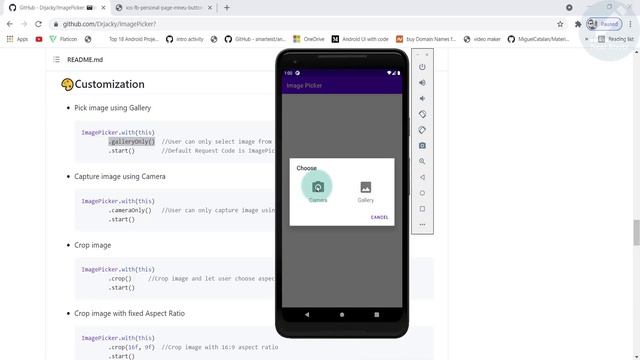Tap the Camera option in Choose dialog

(318, 190)
